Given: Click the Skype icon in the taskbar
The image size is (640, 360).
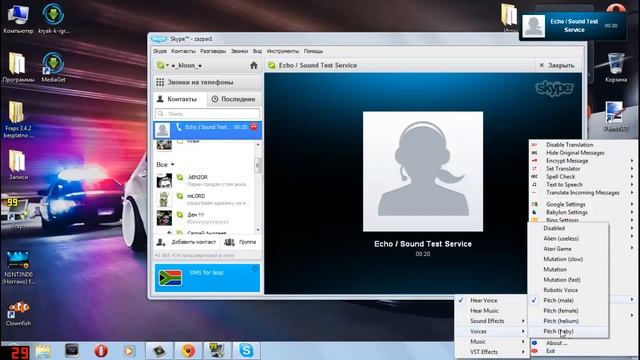Looking at the screenshot, I should tap(246, 351).
